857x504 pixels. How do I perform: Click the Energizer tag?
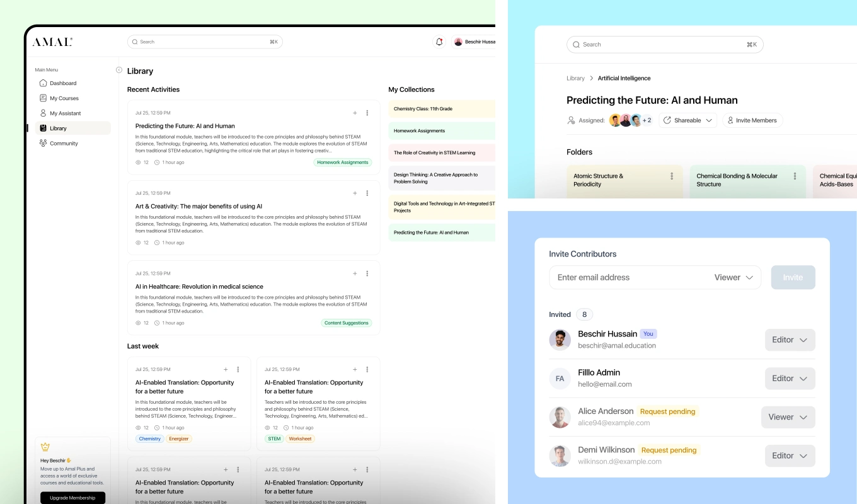coord(179,438)
